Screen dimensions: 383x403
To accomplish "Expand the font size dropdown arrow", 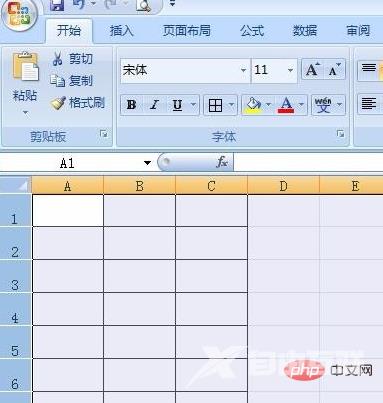I will 291,70.
